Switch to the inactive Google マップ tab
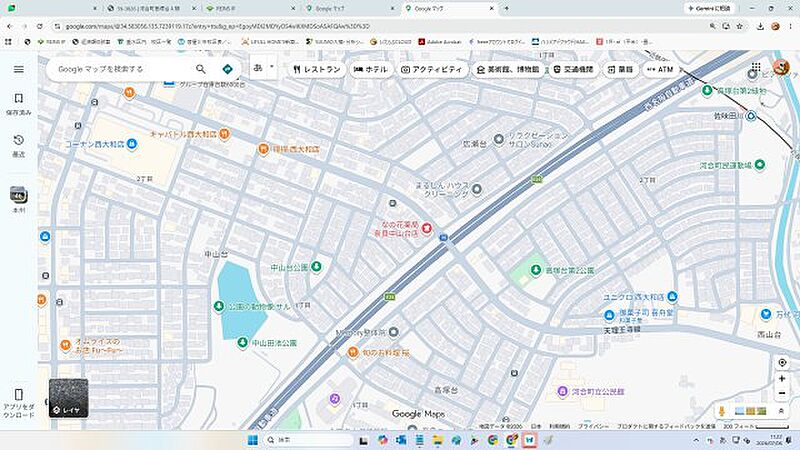 pos(350,9)
